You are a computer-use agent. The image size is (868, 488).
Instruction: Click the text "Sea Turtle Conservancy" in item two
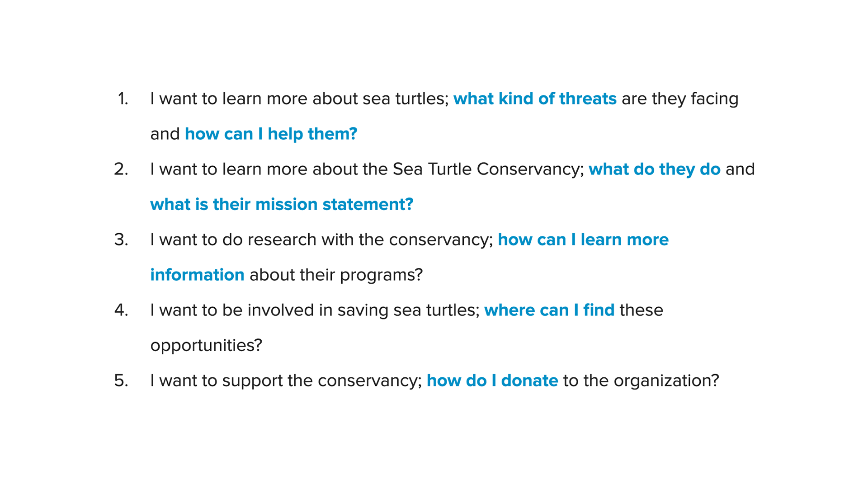point(486,169)
